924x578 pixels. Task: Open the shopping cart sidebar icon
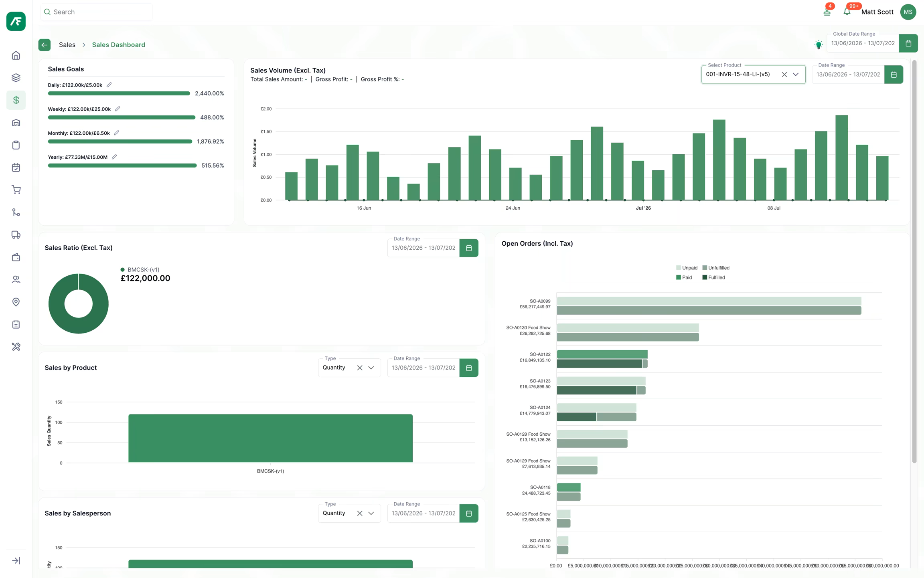click(x=16, y=190)
